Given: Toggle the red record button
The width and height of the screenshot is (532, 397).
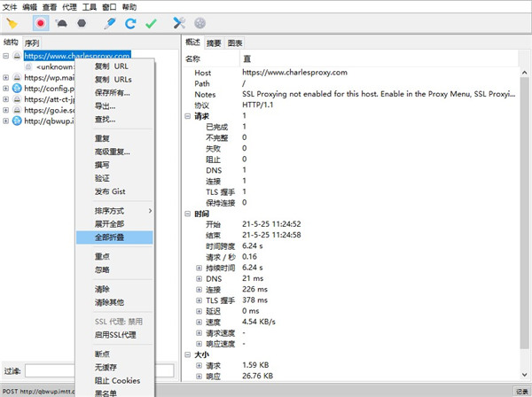Looking at the screenshot, I should (41, 22).
